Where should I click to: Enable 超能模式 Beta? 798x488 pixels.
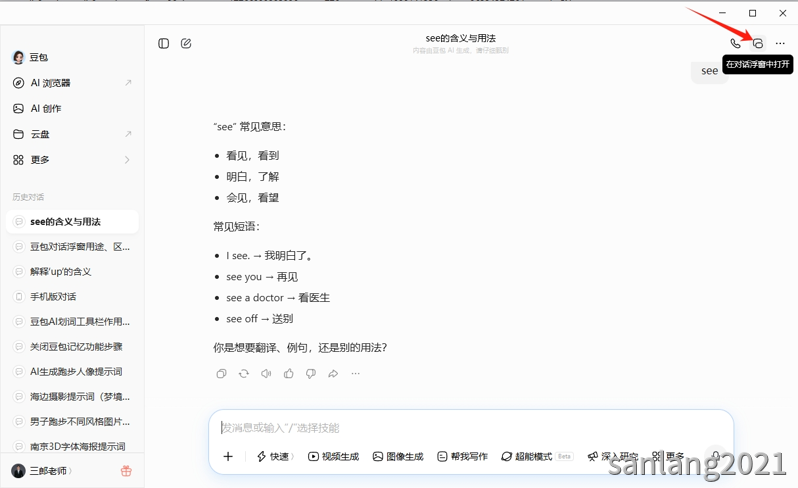(x=537, y=456)
